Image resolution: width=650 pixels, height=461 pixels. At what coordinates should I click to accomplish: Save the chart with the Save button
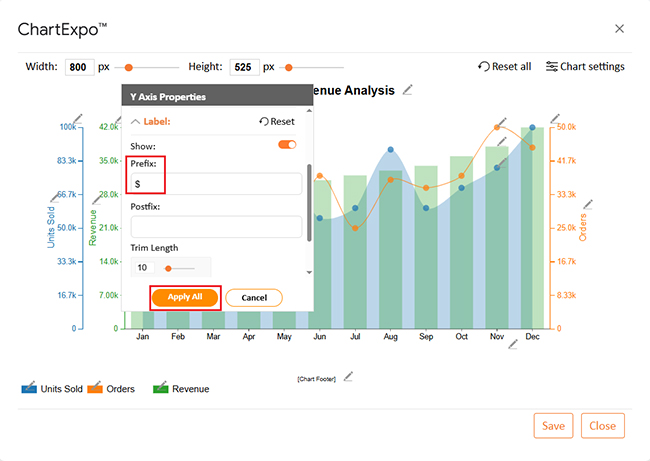553,425
